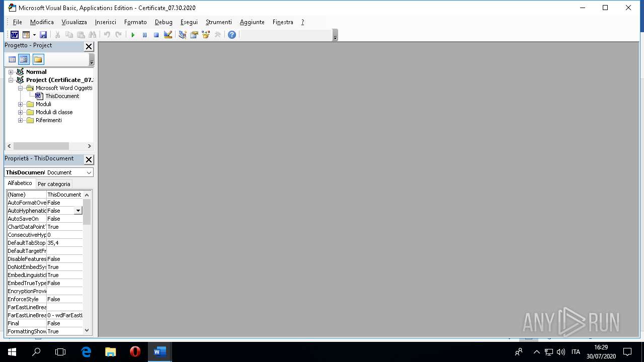The width and height of the screenshot is (644, 362).
Task: Open File Explorer from the taskbar
Action: [x=111, y=352]
